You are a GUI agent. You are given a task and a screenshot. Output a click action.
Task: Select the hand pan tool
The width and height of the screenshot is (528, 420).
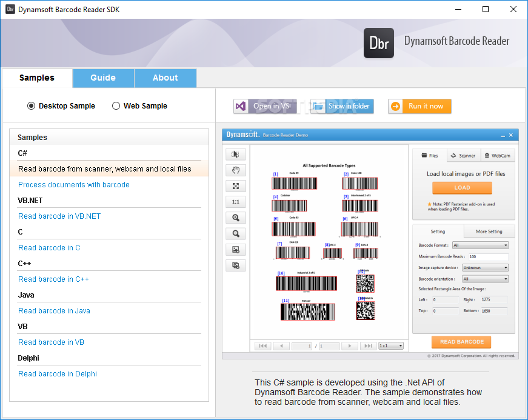click(235, 170)
